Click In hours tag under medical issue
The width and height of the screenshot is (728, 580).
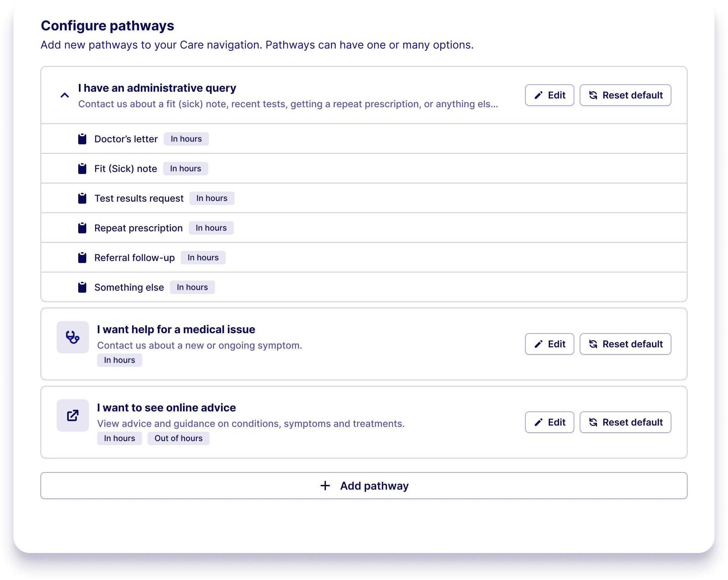(x=120, y=360)
